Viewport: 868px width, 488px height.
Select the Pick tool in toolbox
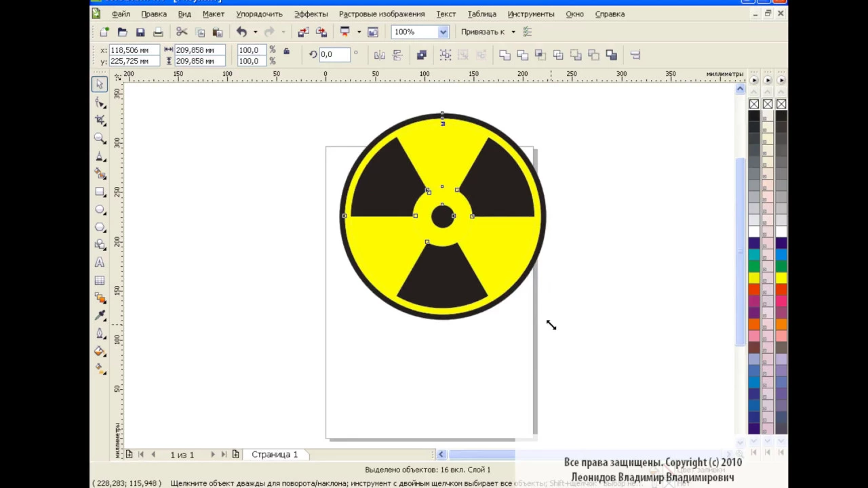click(x=100, y=84)
